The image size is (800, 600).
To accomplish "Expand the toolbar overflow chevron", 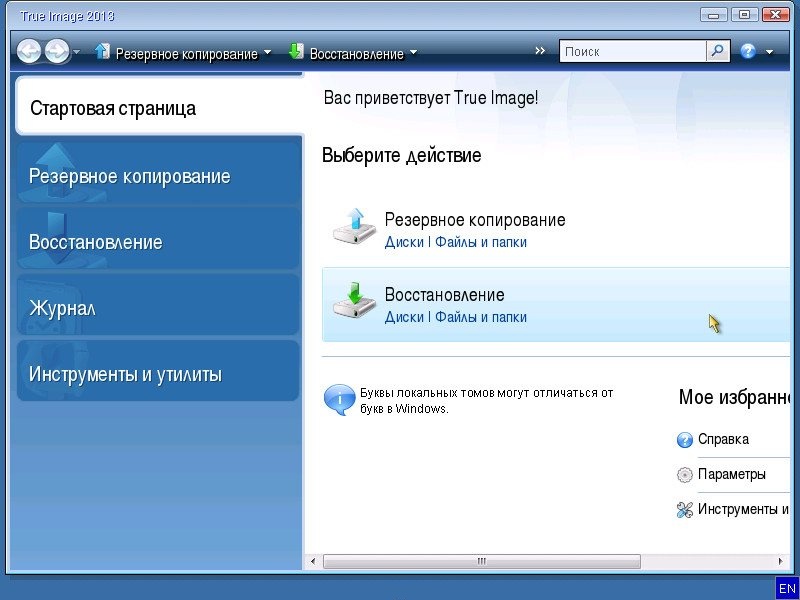I will [x=540, y=51].
